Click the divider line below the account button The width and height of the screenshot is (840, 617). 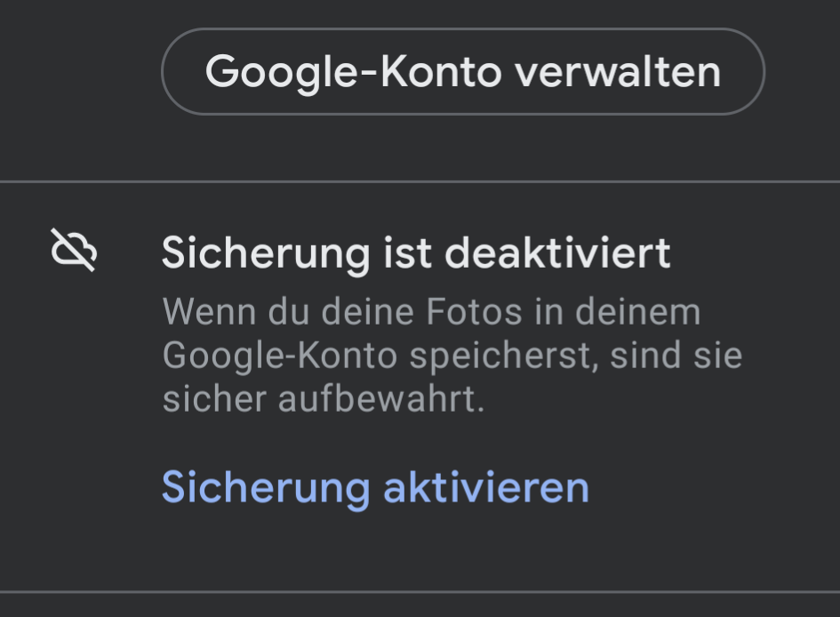[420, 182]
